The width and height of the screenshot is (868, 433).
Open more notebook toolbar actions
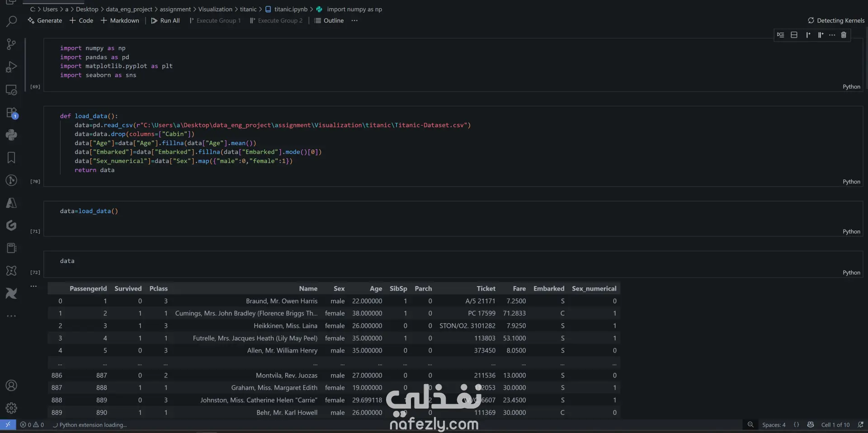click(354, 20)
